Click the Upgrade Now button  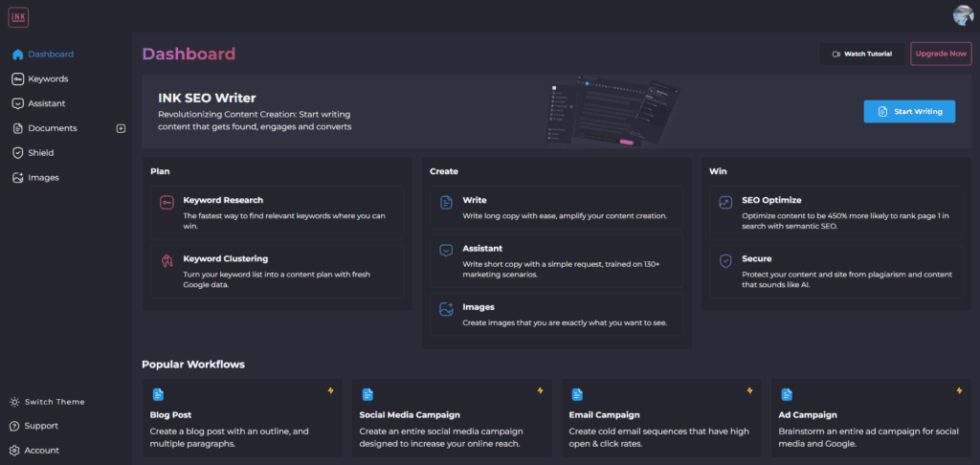coord(942,54)
